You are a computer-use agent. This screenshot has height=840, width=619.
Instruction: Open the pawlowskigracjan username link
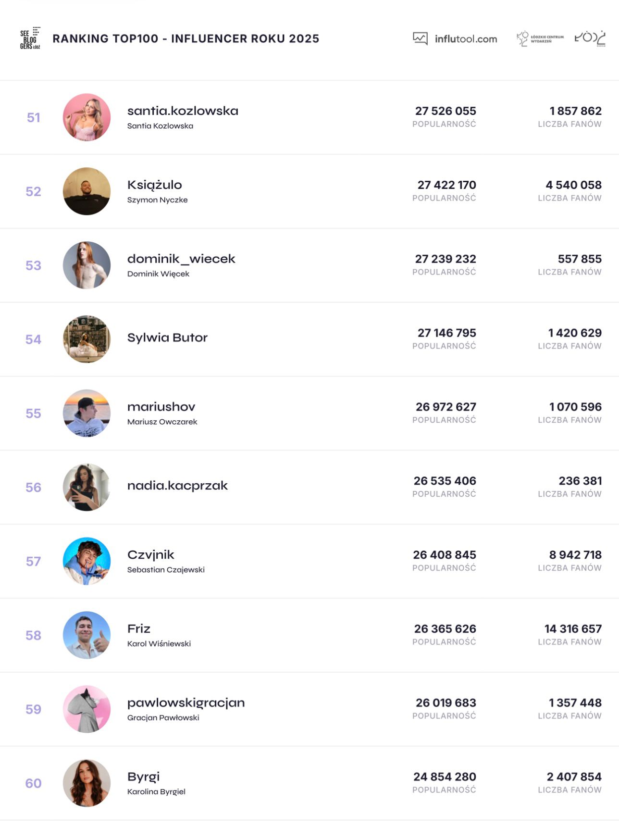coord(186,703)
